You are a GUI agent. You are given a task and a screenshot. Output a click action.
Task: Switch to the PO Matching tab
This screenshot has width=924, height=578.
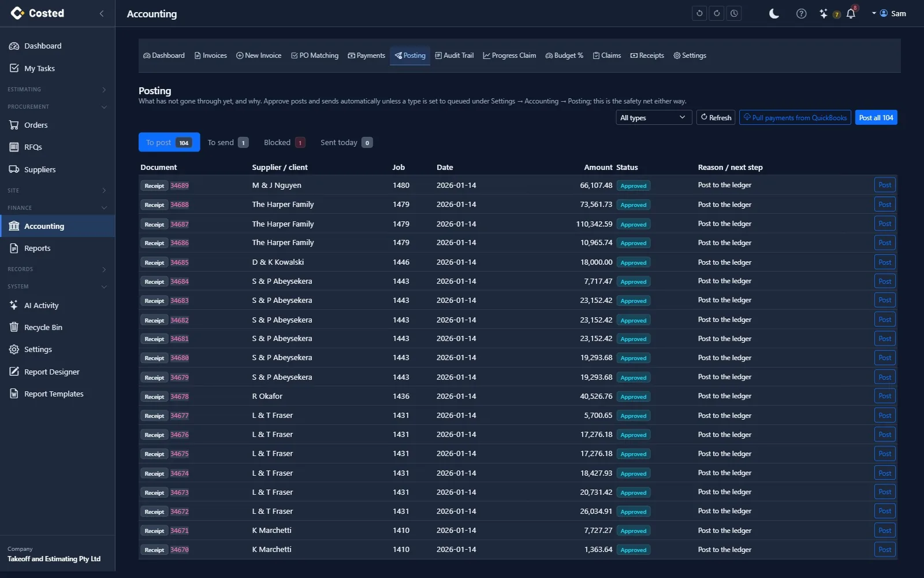(x=315, y=55)
